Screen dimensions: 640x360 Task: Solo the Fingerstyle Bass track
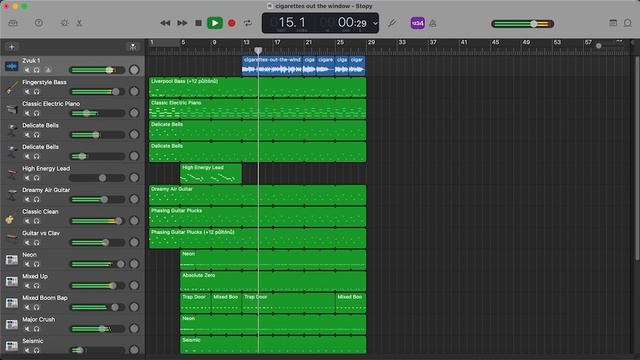pos(36,92)
